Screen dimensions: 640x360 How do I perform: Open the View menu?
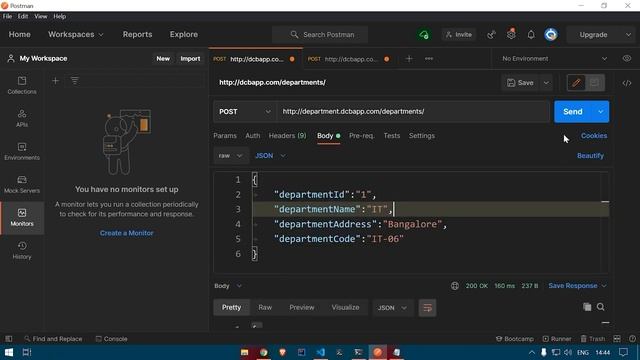pos(40,16)
